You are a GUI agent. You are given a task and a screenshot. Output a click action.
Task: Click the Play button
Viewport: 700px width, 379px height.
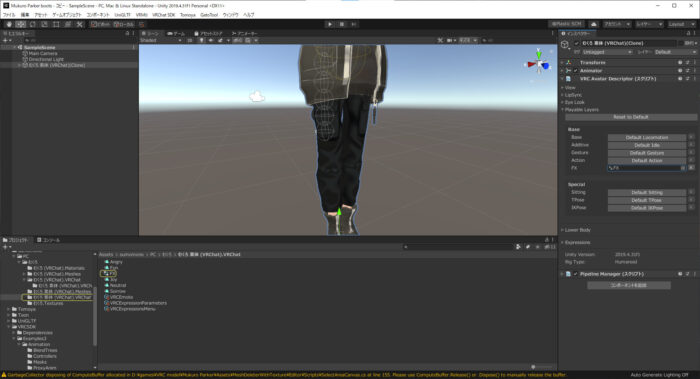pos(330,24)
